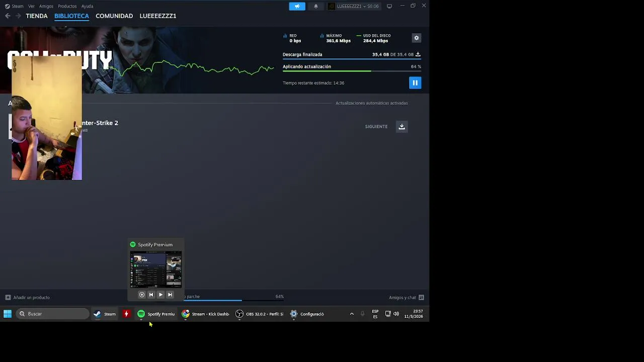The height and width of the screenshot is (362, 644).
Task: Change the ESP ES input language
Action: point(375,314)
